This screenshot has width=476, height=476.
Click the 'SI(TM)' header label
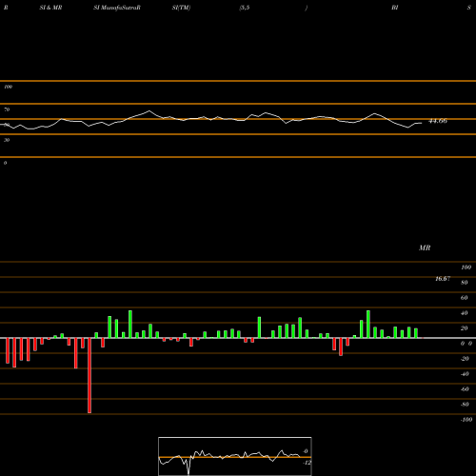pyautogui.click(x=181, y=8)
